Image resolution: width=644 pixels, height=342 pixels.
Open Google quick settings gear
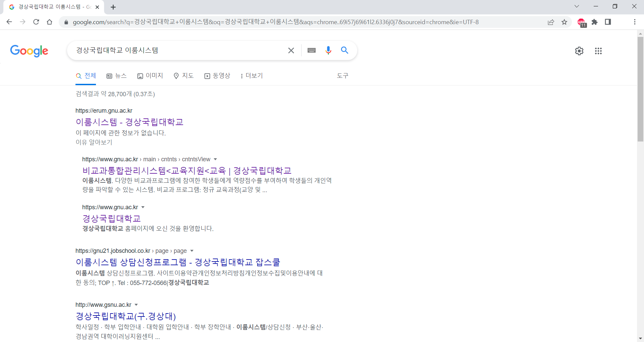[579, 51]
